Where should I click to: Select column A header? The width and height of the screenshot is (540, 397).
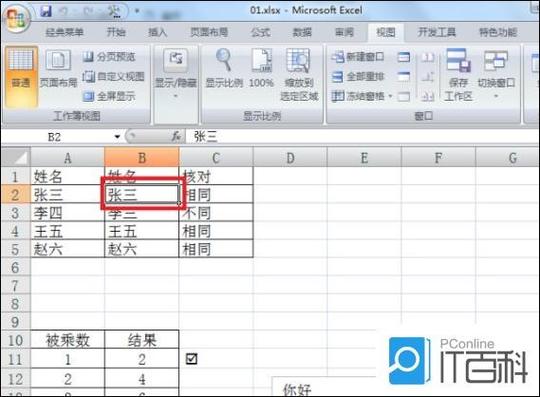68,158
